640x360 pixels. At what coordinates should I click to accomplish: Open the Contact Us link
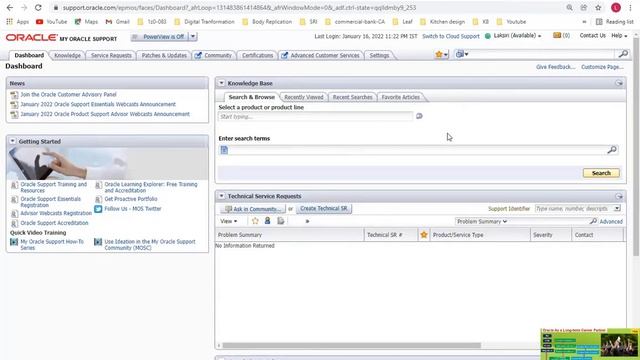(x=593, y=36)
